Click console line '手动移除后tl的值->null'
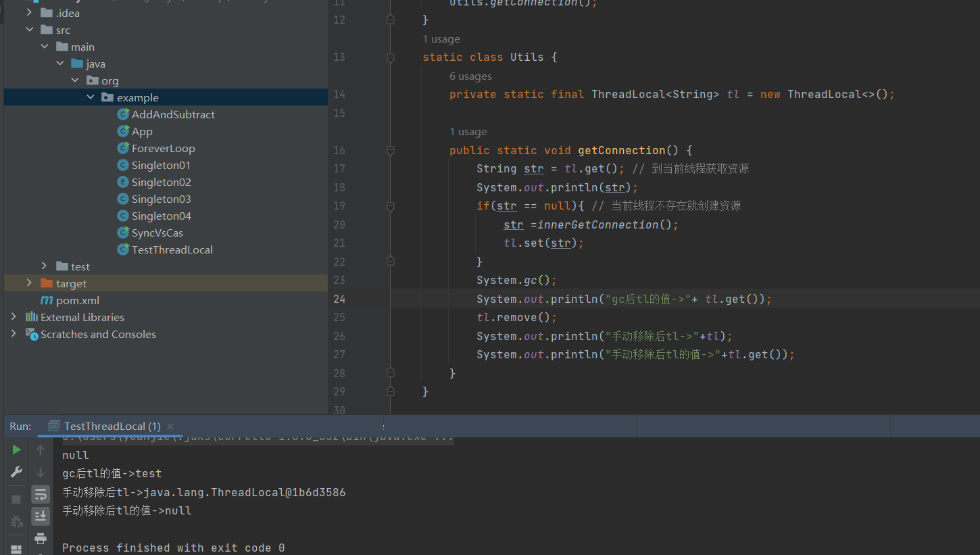The height and width of the screenshot is (555, 980). tap(127, 511)
